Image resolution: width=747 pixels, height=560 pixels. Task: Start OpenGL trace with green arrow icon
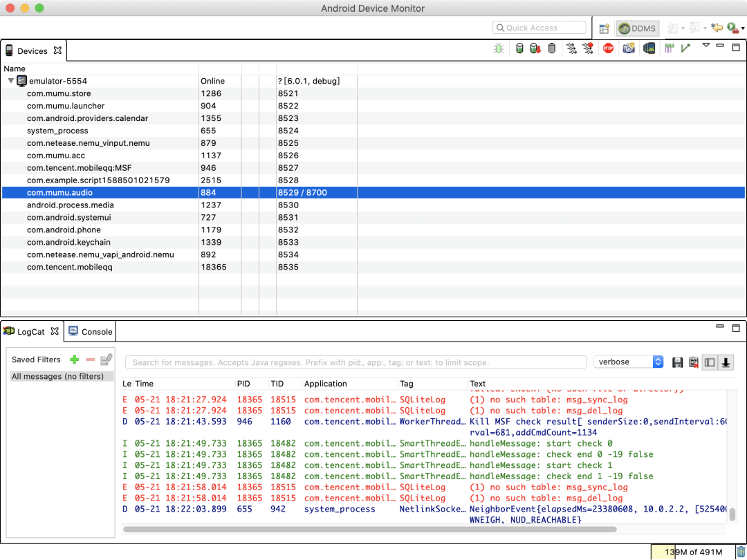686,48
